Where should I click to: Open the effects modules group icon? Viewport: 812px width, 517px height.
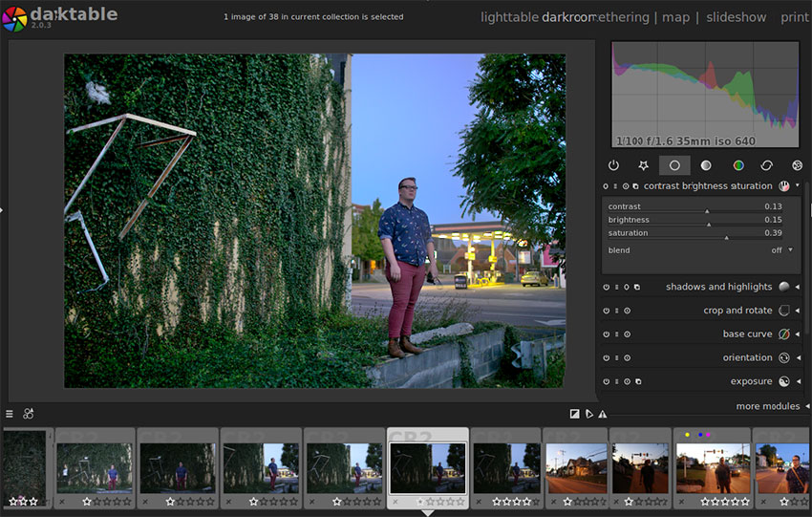(x=797, y=165)
